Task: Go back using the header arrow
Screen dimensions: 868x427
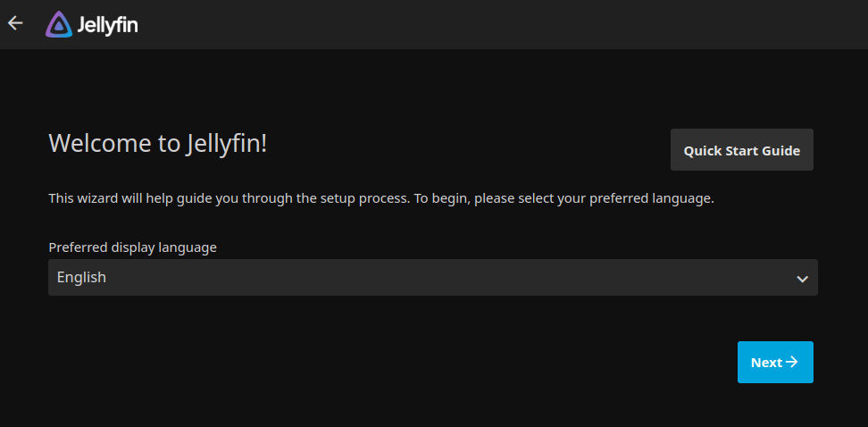Action: [15, 22]
